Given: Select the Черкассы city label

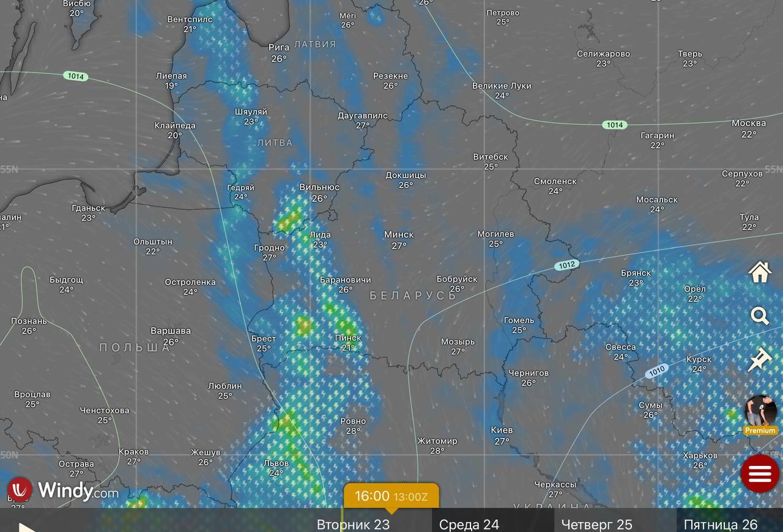Looking at the screenshot, I should [555, 484].
